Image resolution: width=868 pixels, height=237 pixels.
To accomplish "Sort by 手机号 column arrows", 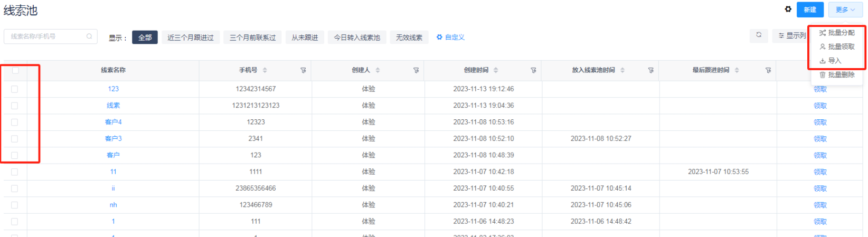I will (265, 70).
